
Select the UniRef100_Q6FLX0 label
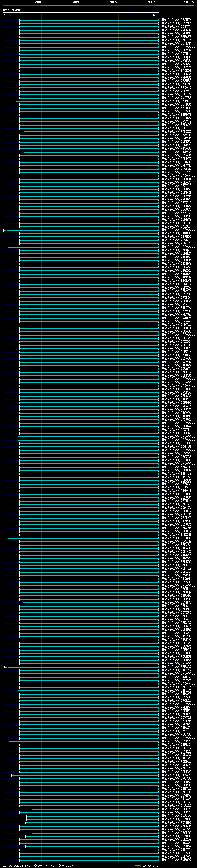click(177, 744)
